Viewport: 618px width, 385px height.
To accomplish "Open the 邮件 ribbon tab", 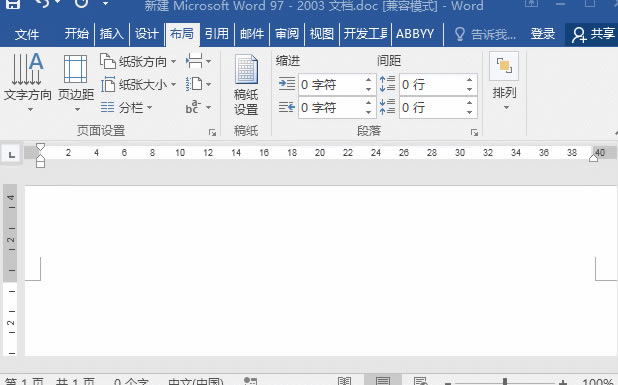I will 252,34.
